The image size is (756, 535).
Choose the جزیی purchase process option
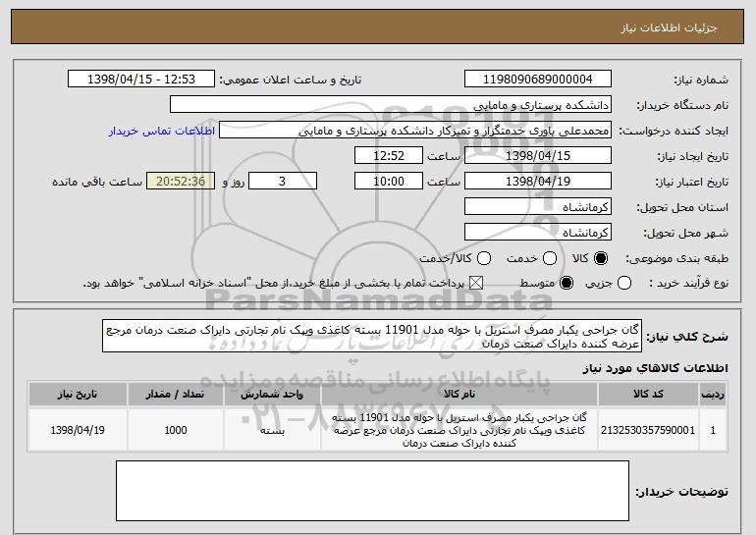point(624,284)
